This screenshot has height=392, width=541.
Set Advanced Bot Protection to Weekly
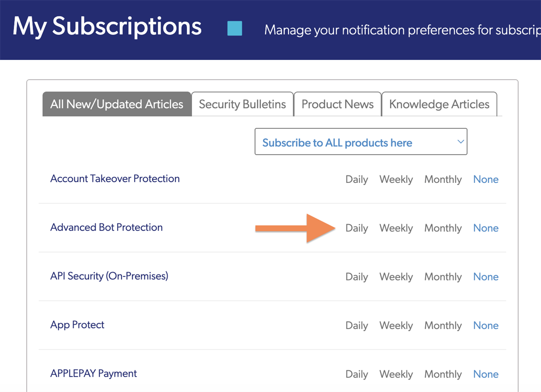click(x=396, y=228)
